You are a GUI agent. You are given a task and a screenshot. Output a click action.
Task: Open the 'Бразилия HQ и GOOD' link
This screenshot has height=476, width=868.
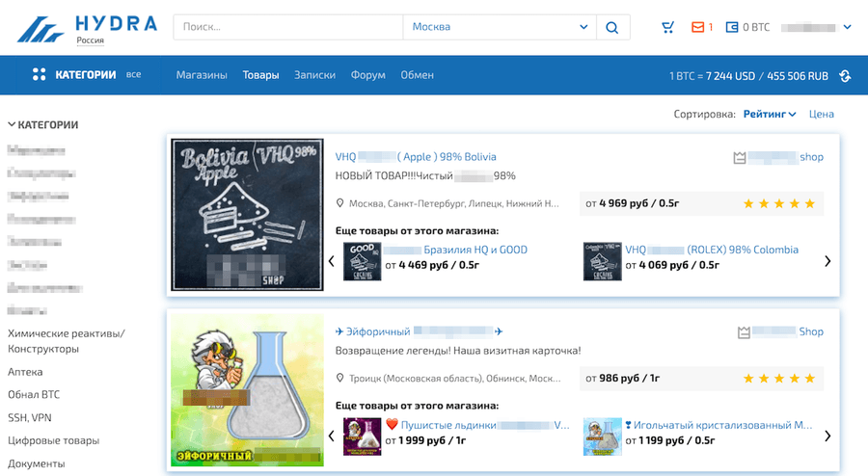point(475,250)
